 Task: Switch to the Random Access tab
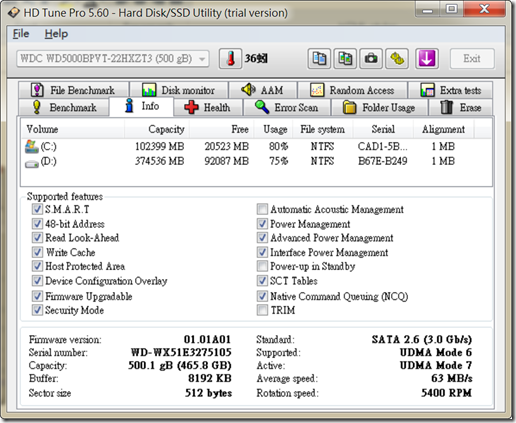pos(353,90)
